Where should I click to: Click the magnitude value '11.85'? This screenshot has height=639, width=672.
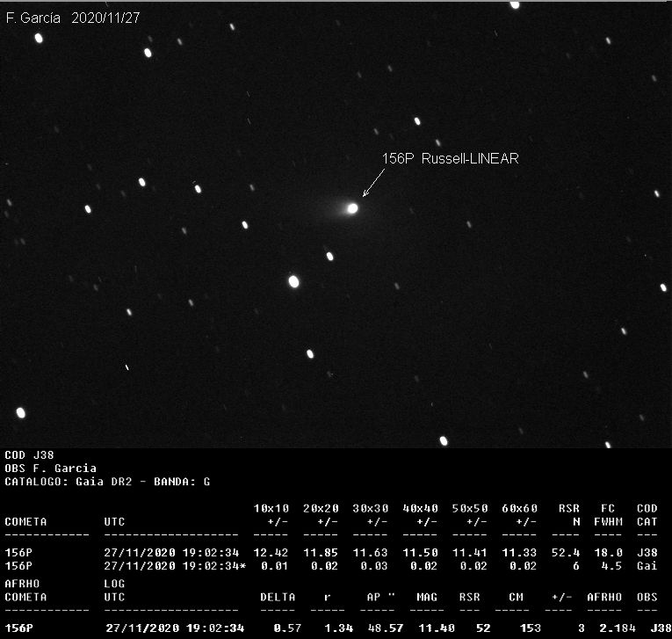(x=321, y=553)
